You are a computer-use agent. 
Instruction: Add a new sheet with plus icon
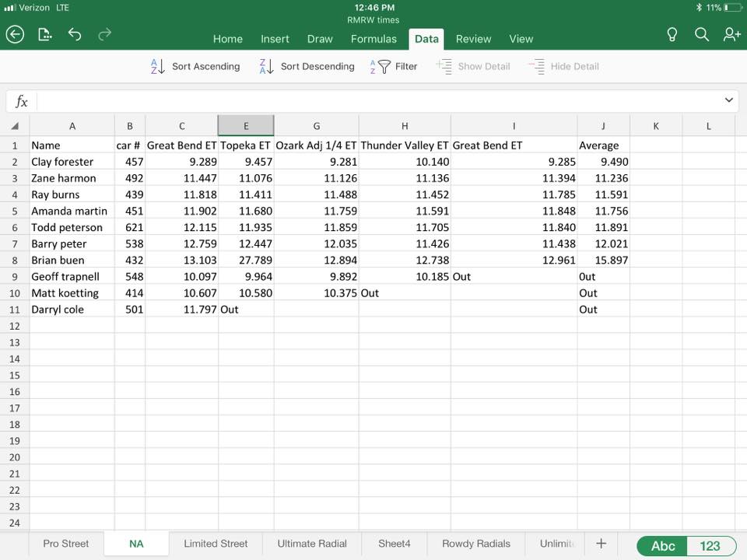pos(601,544)
